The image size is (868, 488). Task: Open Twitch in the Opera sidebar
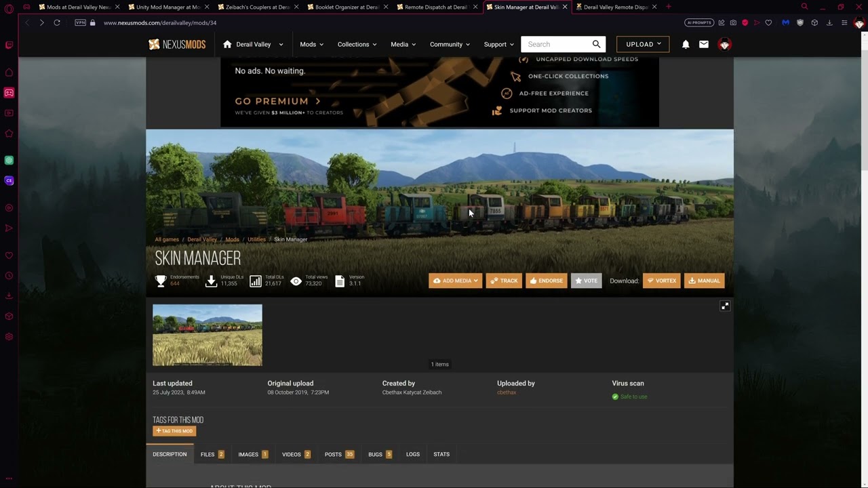tap(9, 45)
